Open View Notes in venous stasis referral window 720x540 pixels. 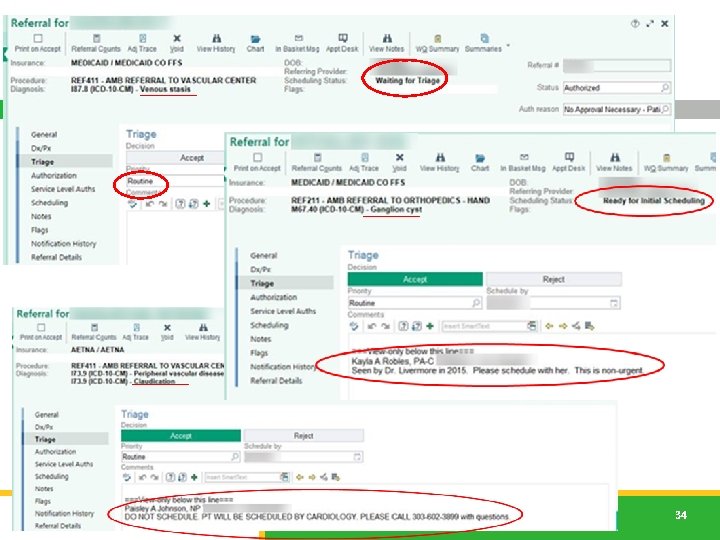pos(387,43)
